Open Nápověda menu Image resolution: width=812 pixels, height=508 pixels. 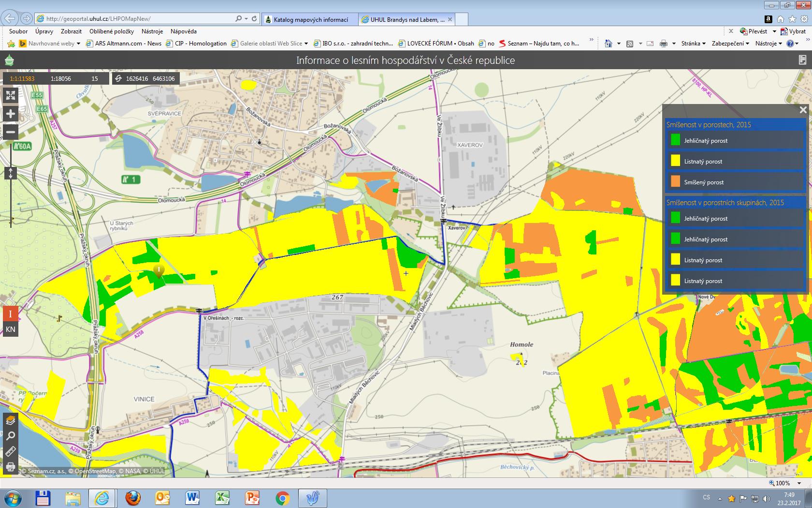(183, 31)
